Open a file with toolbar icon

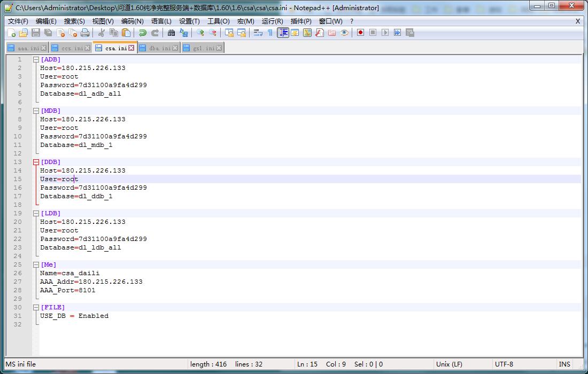(x=23, y=33)
